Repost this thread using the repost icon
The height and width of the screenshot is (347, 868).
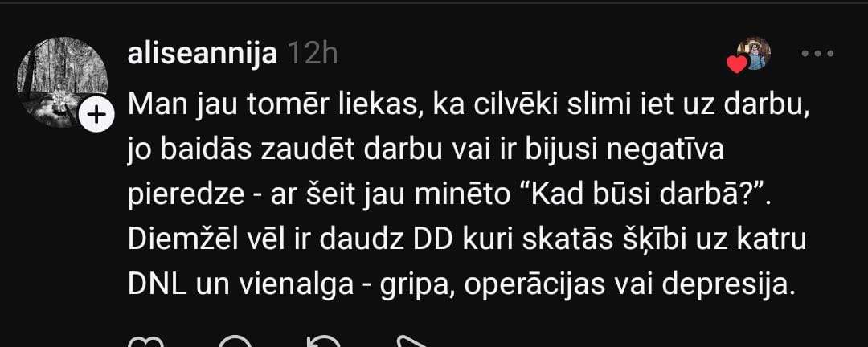(325, 341)
